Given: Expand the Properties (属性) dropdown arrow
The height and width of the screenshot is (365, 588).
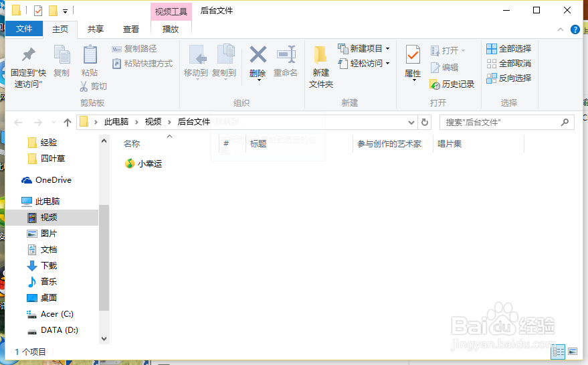Looking at the screenshot, I should click(414, 80).
